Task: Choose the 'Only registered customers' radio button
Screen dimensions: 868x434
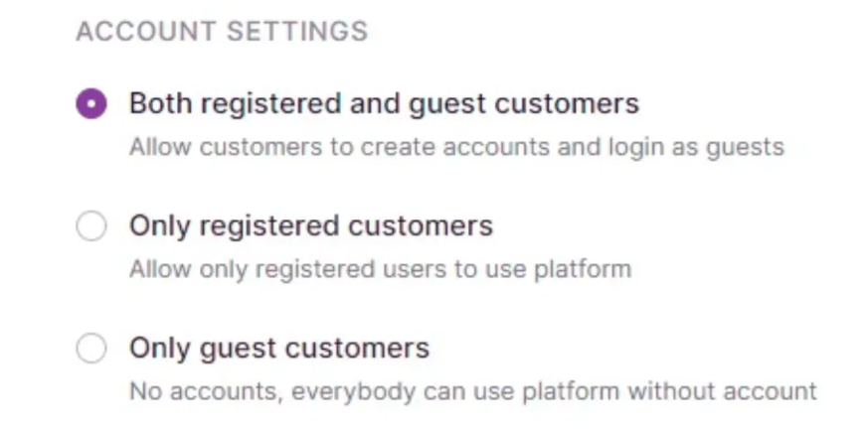Action: [x=91, y=227]
